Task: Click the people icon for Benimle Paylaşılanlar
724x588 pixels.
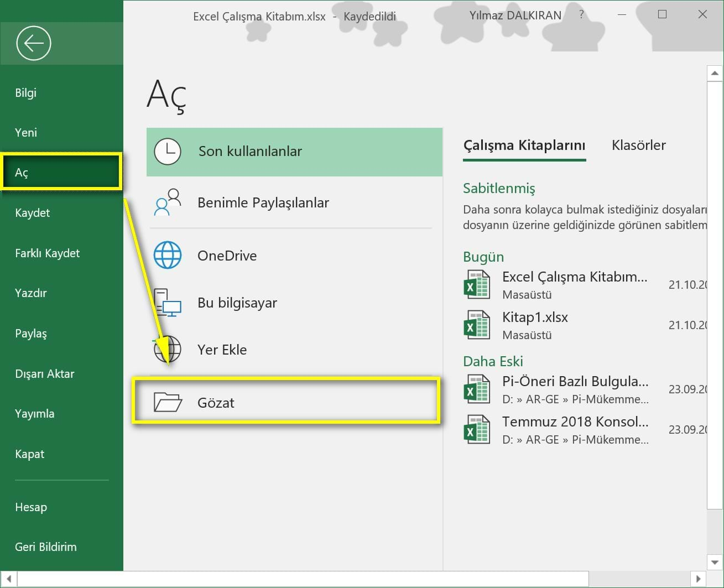Action: click(x=168, y=202)
